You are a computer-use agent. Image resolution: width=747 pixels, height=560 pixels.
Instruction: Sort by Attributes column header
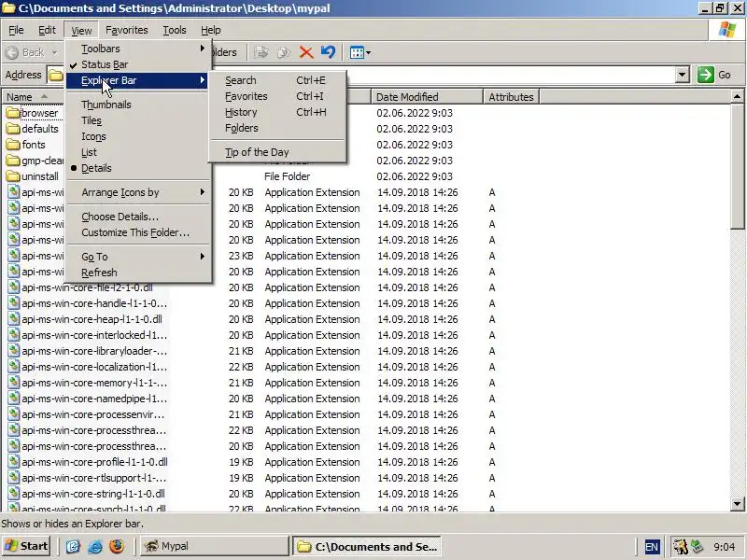[x=511, y=97]
